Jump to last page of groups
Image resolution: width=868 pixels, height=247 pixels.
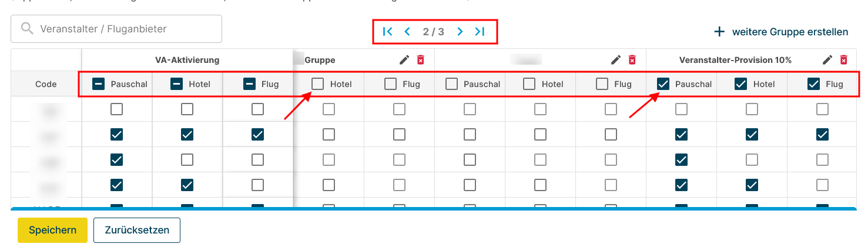tap(480, 32)
